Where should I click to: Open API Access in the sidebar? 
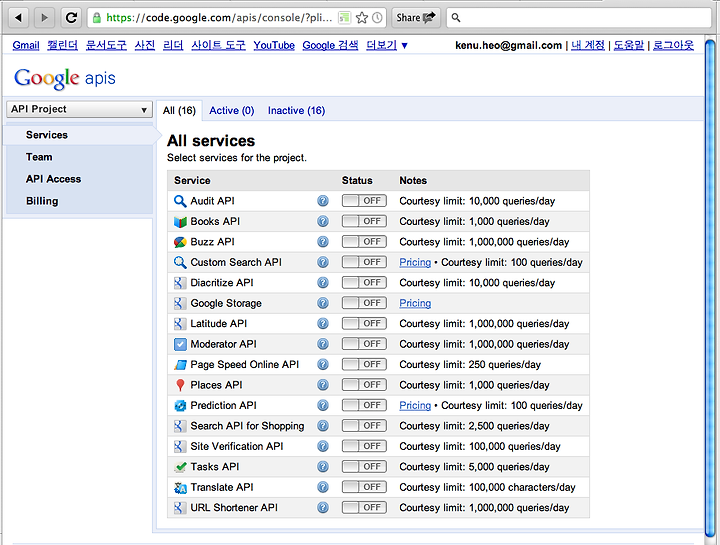pyautogui.click(x=53, y=179)
